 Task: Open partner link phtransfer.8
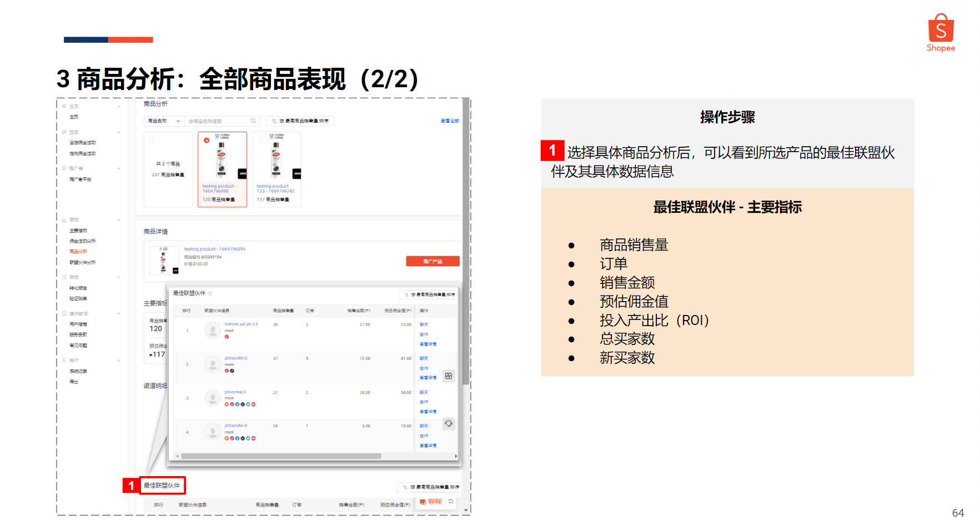coord(236,426)
